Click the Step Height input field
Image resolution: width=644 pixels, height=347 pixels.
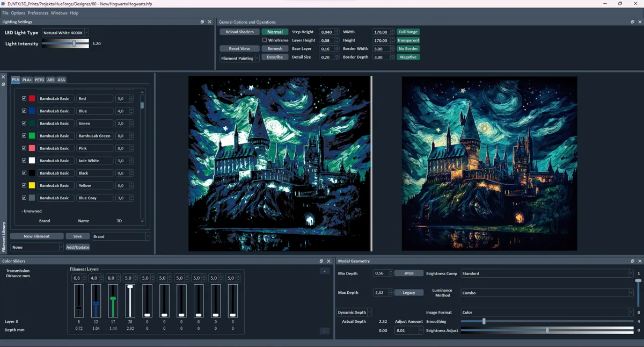(x=329, y=32)
